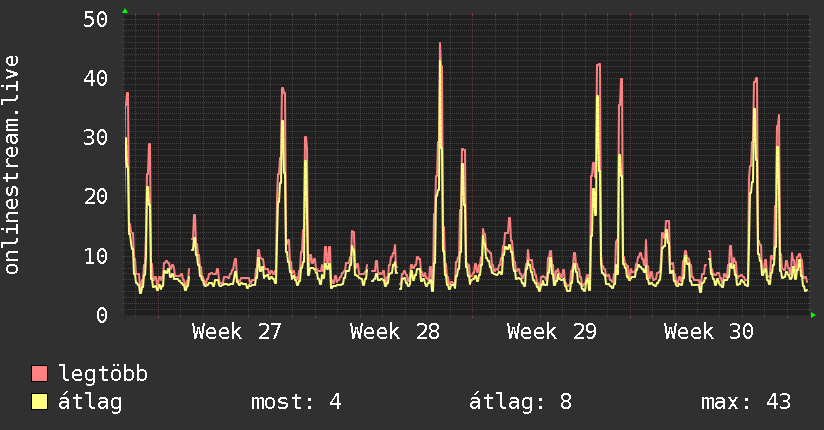This screenshot has width=824, height=430.
Task: Click the 50 value on y-axis
Action: point(95,19)
